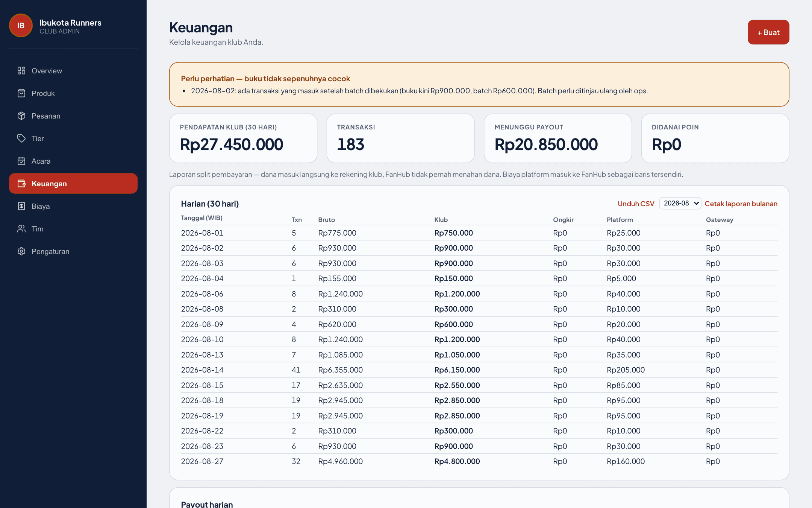The height and width of the screenshot is (508, 812).
Task: Click the Tim people icon
Action: point(21,229)
